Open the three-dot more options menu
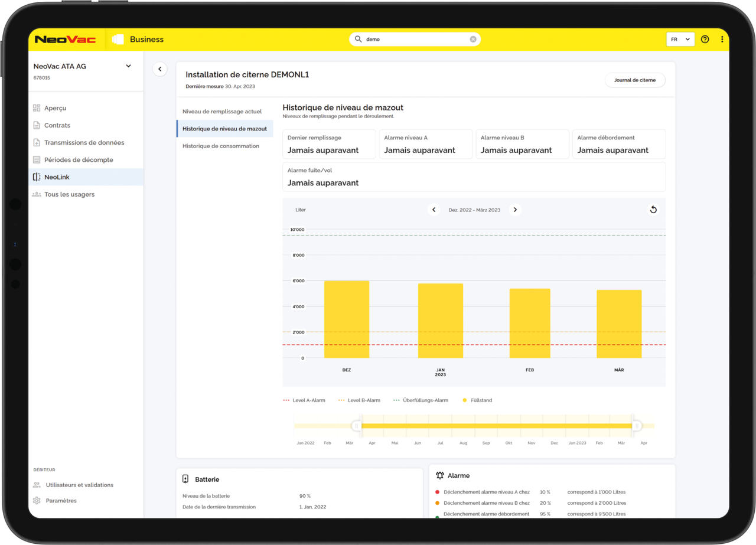The width and height of the screenshot is (756, 545). tap(722, 40)
